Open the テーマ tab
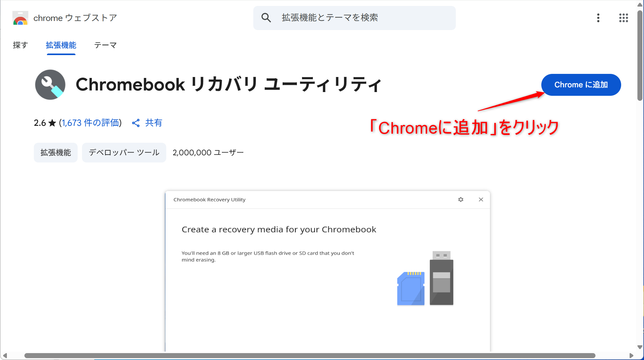Viewport: 644px width, 360px height. point(105,45)
